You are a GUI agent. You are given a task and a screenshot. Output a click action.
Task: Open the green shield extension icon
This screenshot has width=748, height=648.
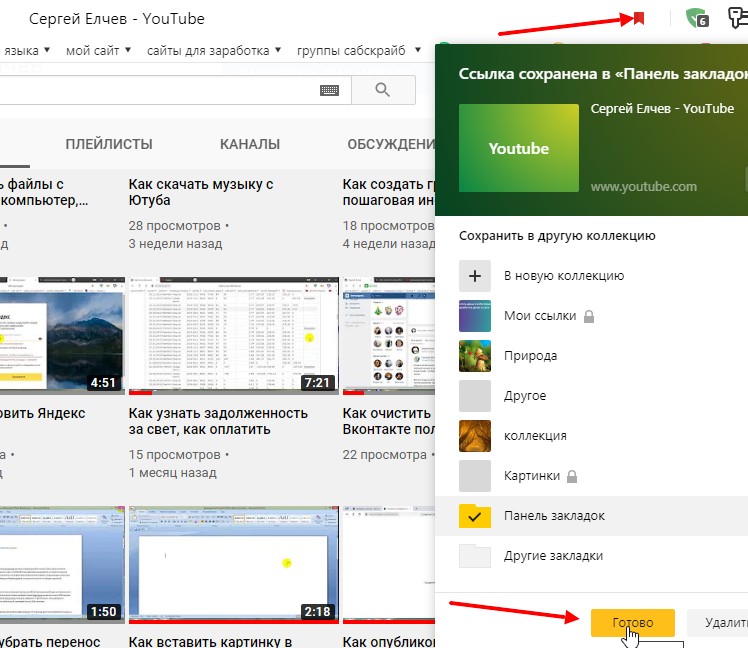coord(697,18)
